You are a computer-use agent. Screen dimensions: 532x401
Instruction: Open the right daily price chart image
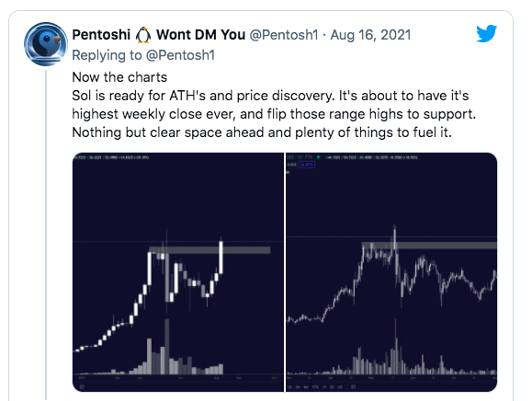(x=391, y=272)
